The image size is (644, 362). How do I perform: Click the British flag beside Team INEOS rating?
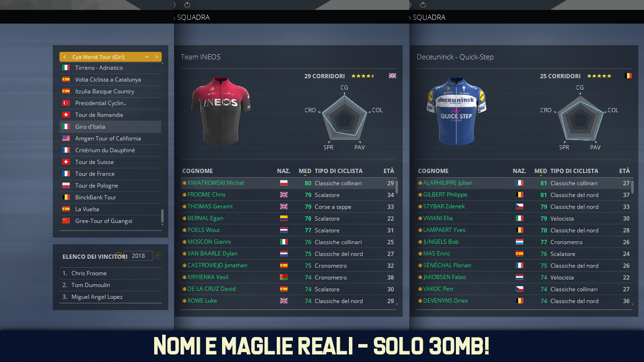coord(392,76)
